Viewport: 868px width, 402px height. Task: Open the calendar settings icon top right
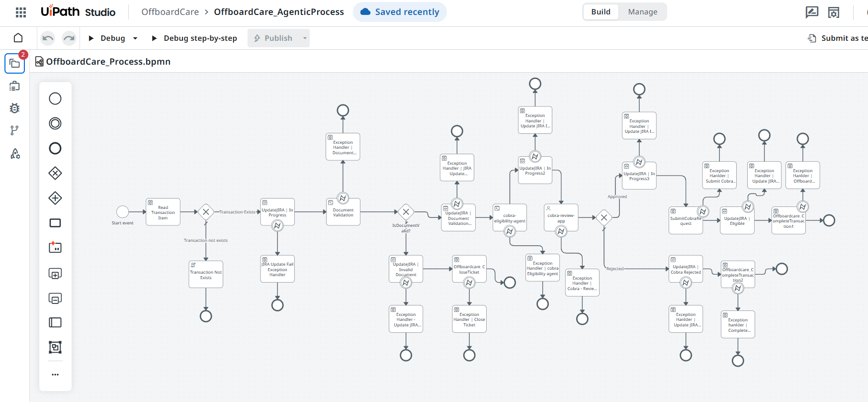834,12
